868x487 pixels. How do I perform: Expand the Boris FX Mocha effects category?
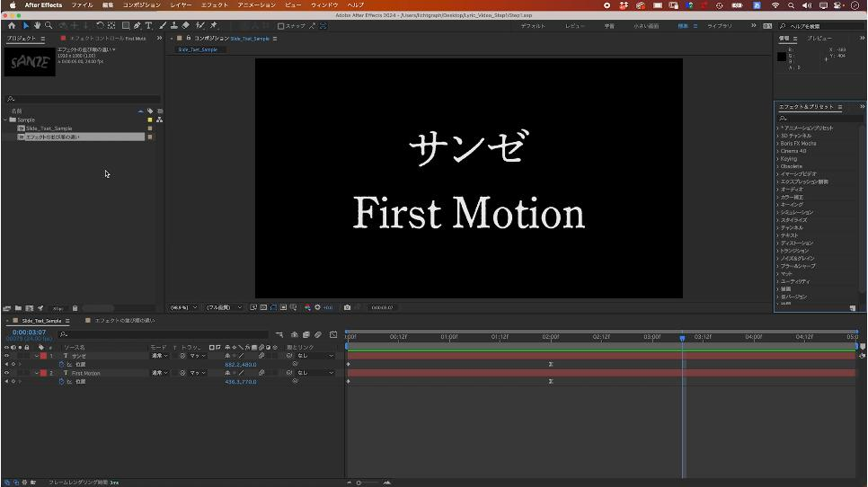[778, 144]
